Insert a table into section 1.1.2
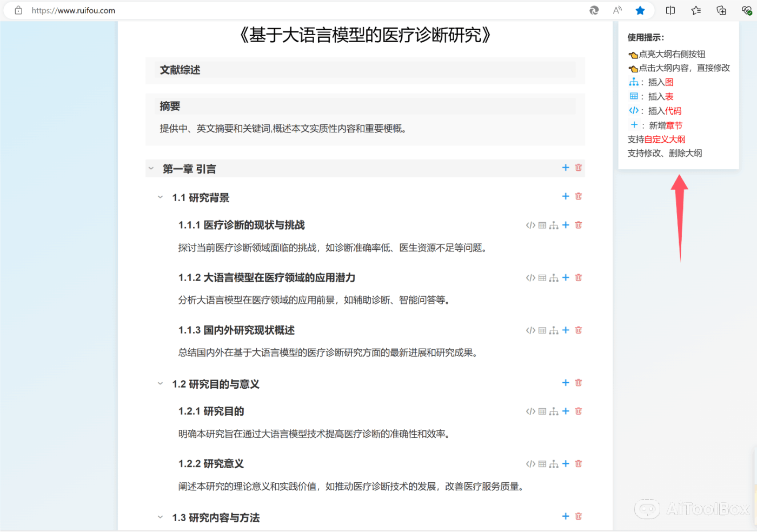 coord(542,277)
